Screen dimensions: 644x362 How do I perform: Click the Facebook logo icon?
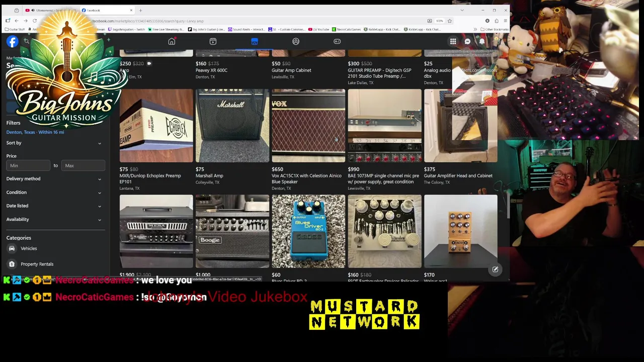point(12,42)
